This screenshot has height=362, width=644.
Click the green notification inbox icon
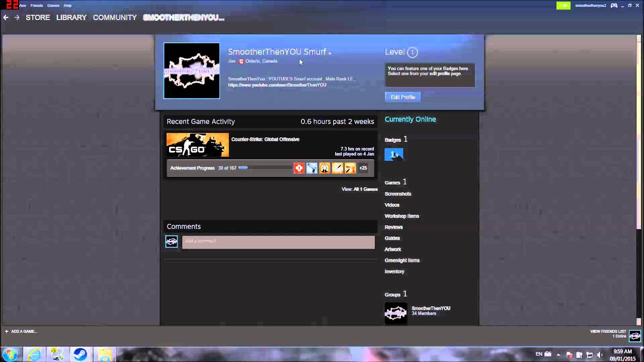point(563,6)
